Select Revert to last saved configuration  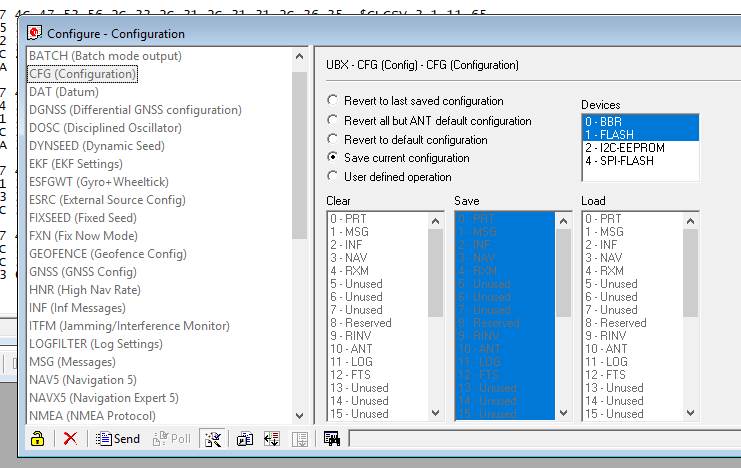coord(333,101)
